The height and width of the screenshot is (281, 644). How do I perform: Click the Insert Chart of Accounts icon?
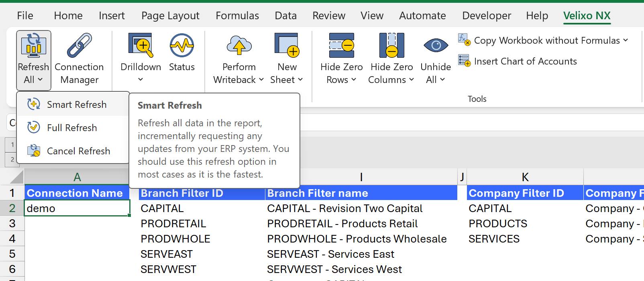(464, 61)
